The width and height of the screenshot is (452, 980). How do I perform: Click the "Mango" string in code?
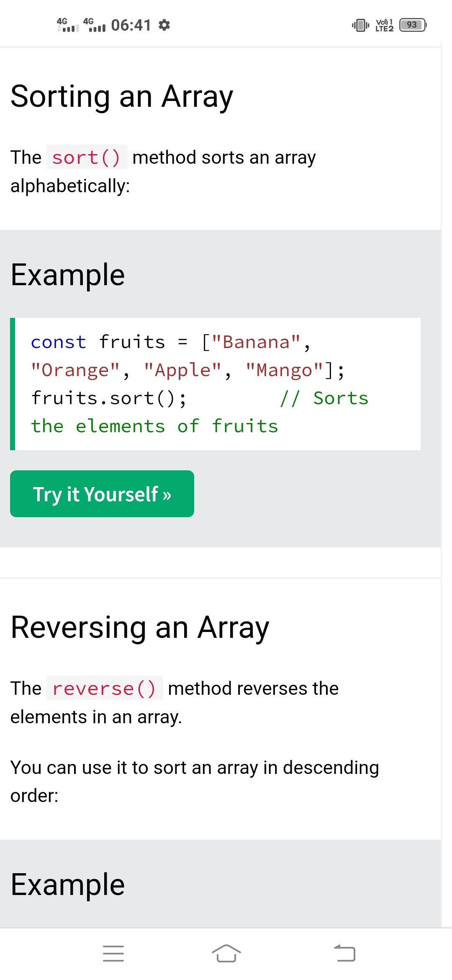click(x=284, y=371)
